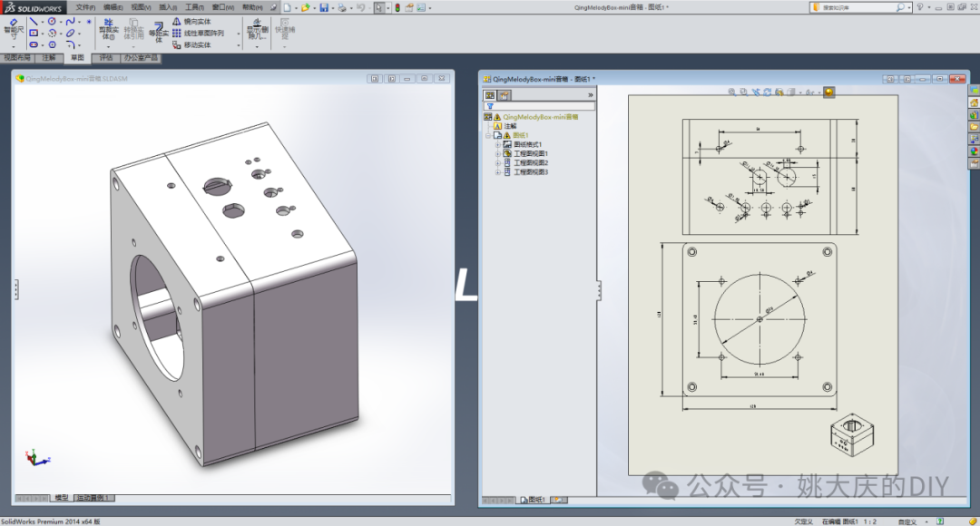Switch to the 注解 (Annotation) tab
Viewport: 980px width, 526px height.
(x=48, y=57)
